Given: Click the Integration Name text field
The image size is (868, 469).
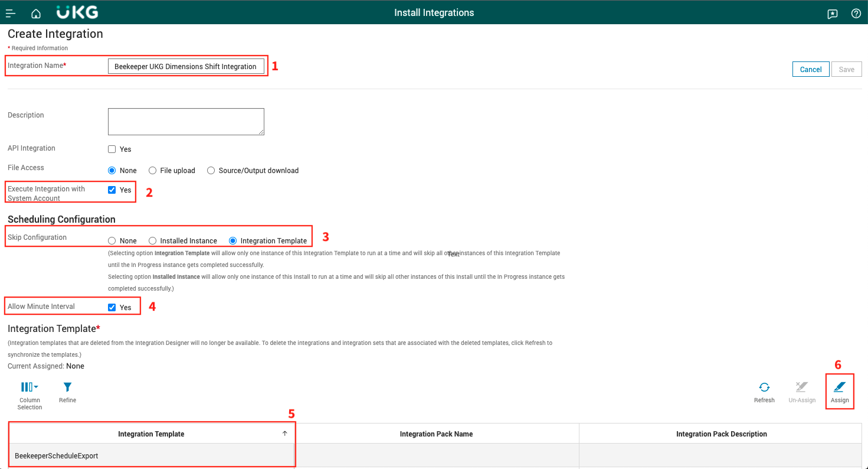Looking at the screenshot, I should tap(186, 67).
